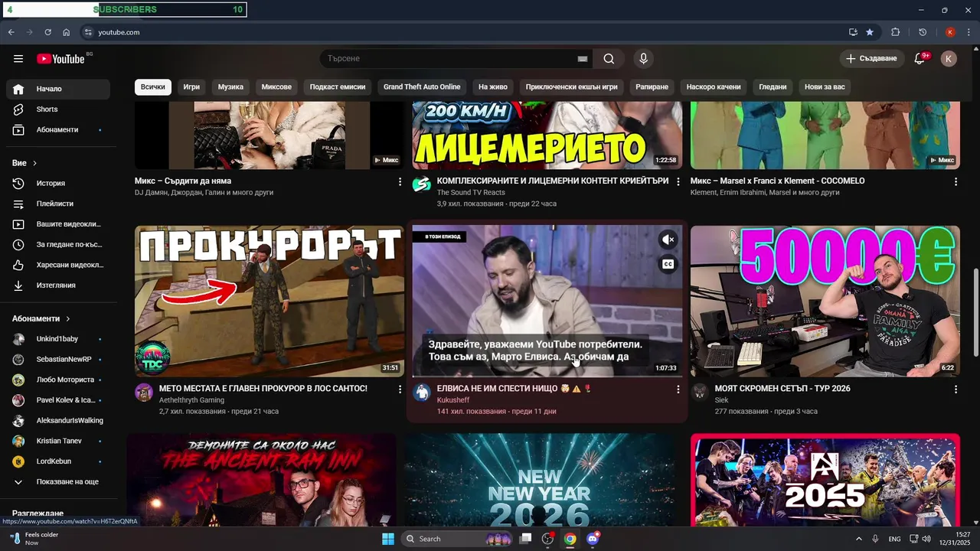
Task: Open options for Marsel x Franci mix
Action: point(955,181)
